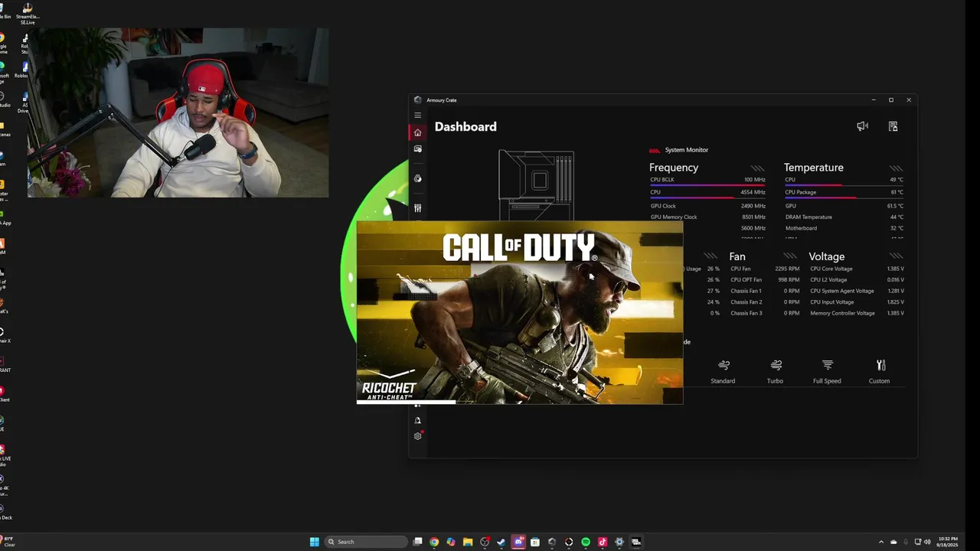Open the volume control in system tray

click(928, 542)
